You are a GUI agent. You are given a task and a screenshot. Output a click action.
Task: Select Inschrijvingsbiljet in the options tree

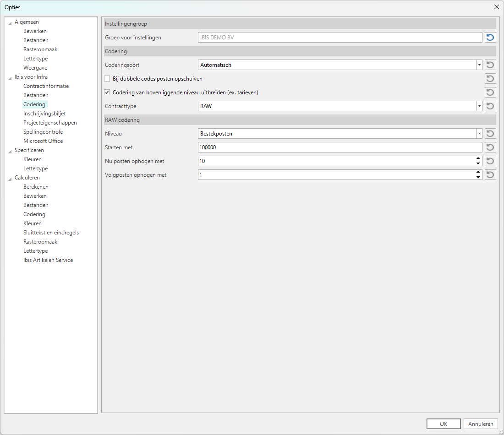tap(44, 114)
